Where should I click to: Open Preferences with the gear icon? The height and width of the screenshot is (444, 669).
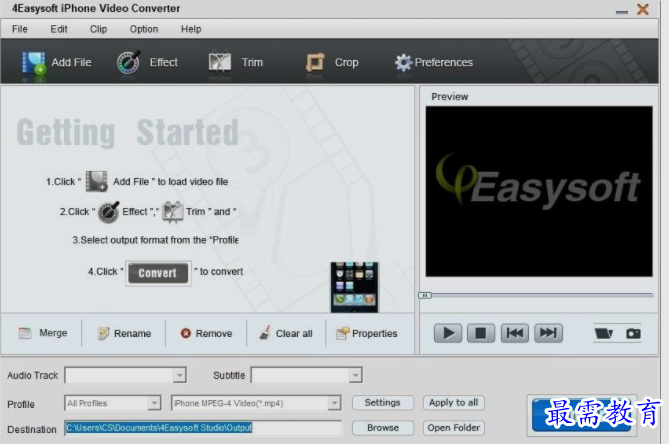[x=403, y=63]
